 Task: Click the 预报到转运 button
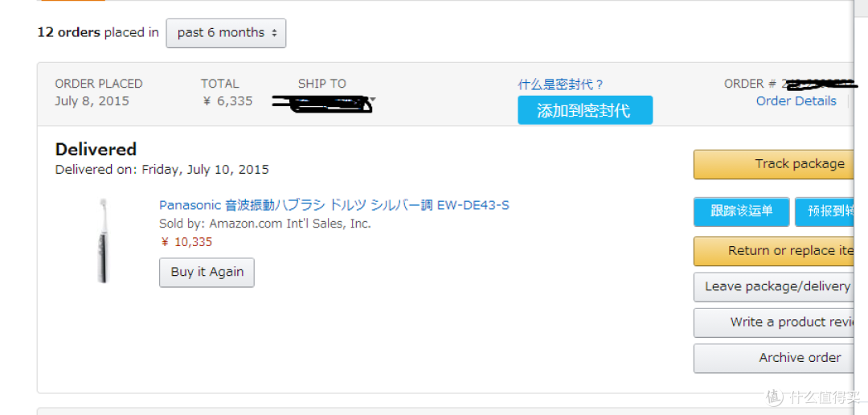pos(825,211)
